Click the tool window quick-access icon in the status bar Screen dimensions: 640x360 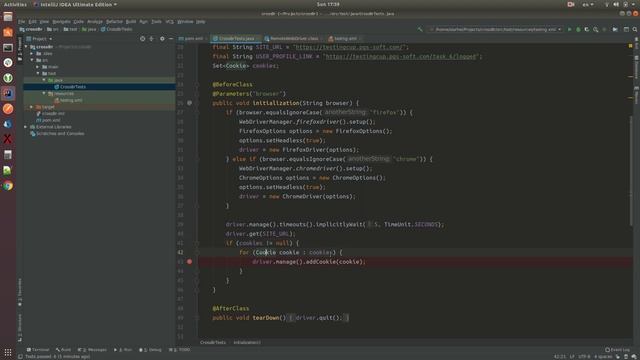20,356
